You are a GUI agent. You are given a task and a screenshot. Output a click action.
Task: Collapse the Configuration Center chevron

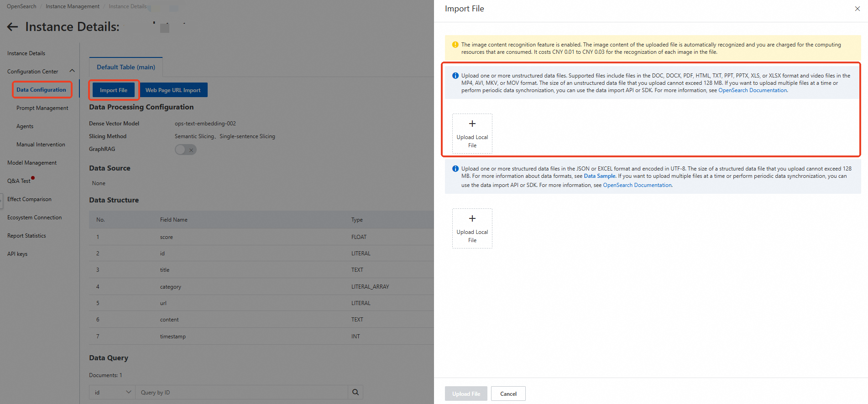point(72,71)
